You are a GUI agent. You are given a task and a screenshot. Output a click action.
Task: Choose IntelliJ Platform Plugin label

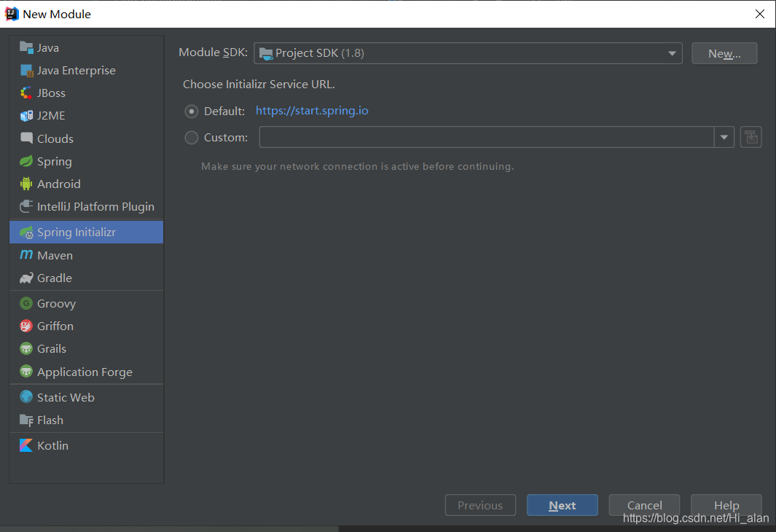click(x=95, y=206)
